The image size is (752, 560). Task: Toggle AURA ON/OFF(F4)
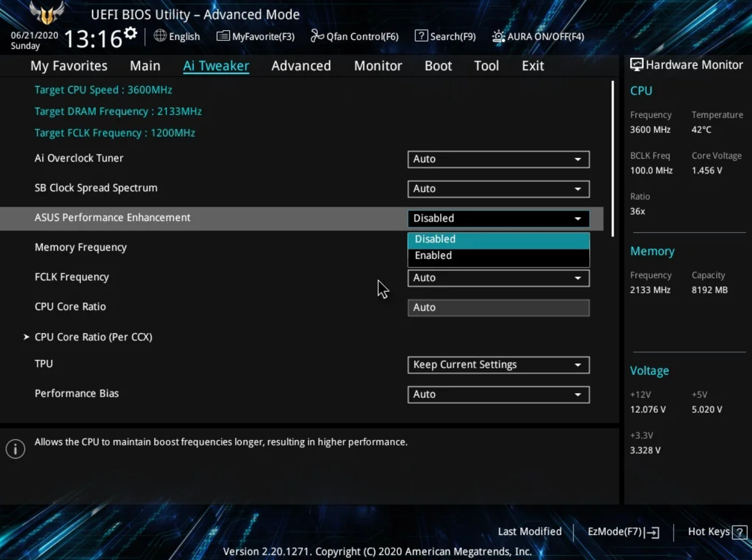538,36
